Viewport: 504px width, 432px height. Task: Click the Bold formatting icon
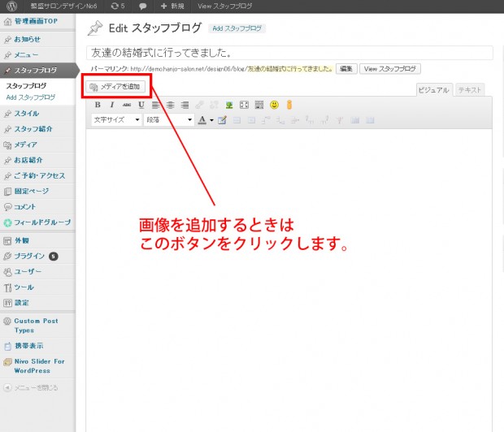tap(98, 105)
